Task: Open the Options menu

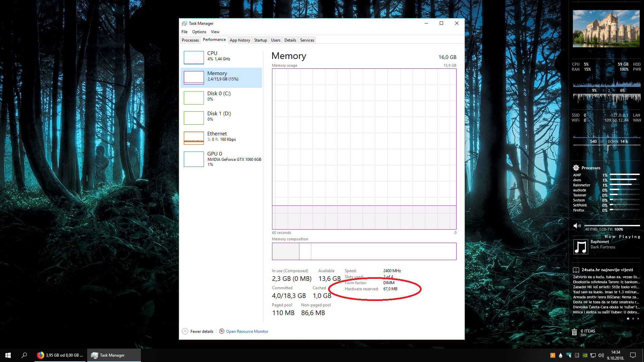Action: point(199,32)
